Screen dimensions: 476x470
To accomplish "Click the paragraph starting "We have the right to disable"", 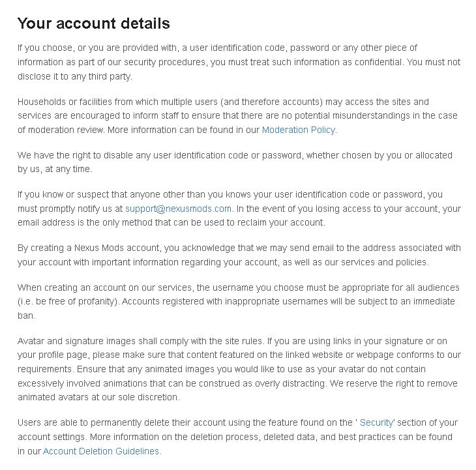I will pos(235,162).
